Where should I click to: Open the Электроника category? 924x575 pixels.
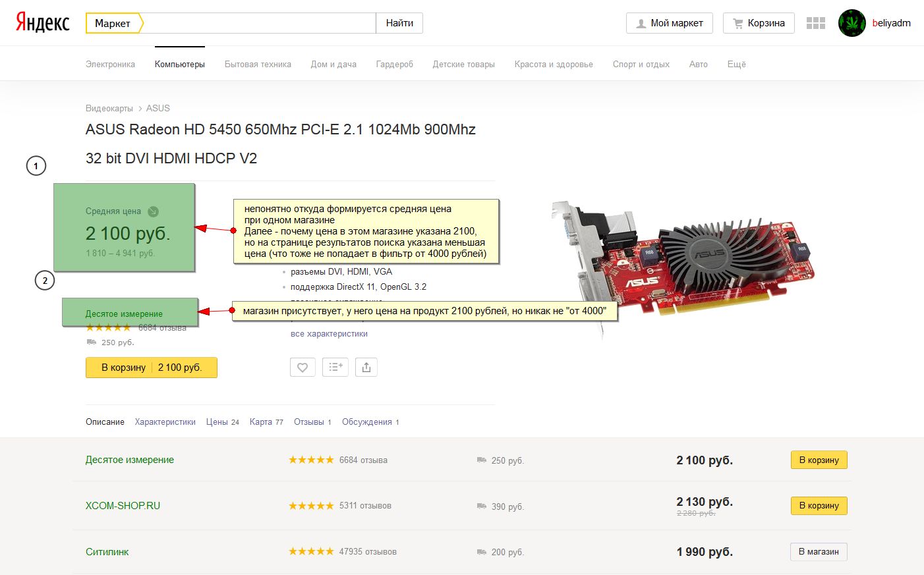(110, 64)
